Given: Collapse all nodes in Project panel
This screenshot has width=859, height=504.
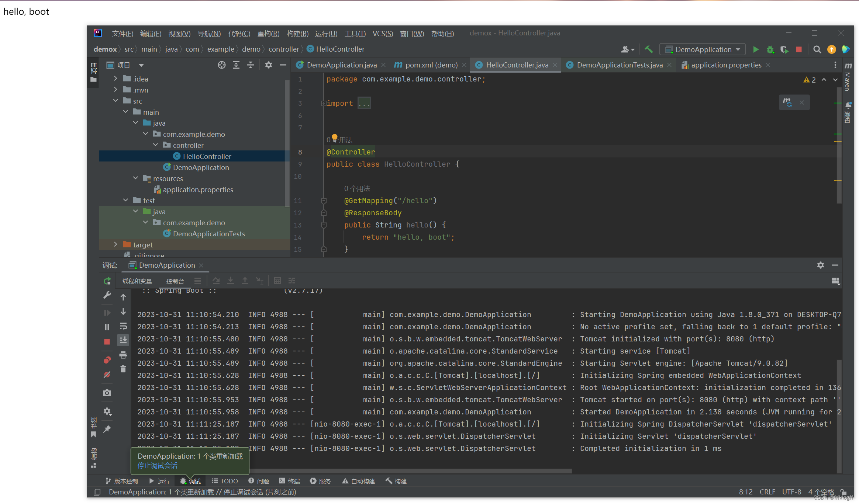Looking at the screenshot, I should coord(251,65).
